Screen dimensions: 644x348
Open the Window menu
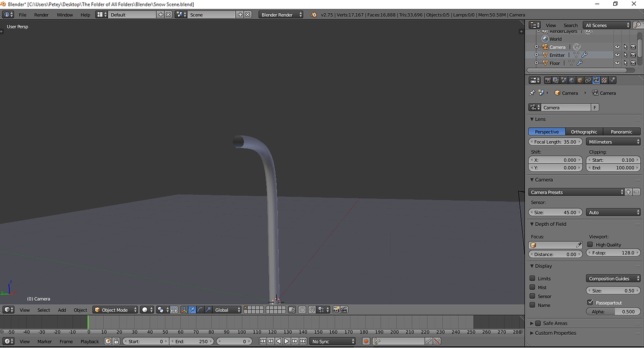[x=65, y=15]
